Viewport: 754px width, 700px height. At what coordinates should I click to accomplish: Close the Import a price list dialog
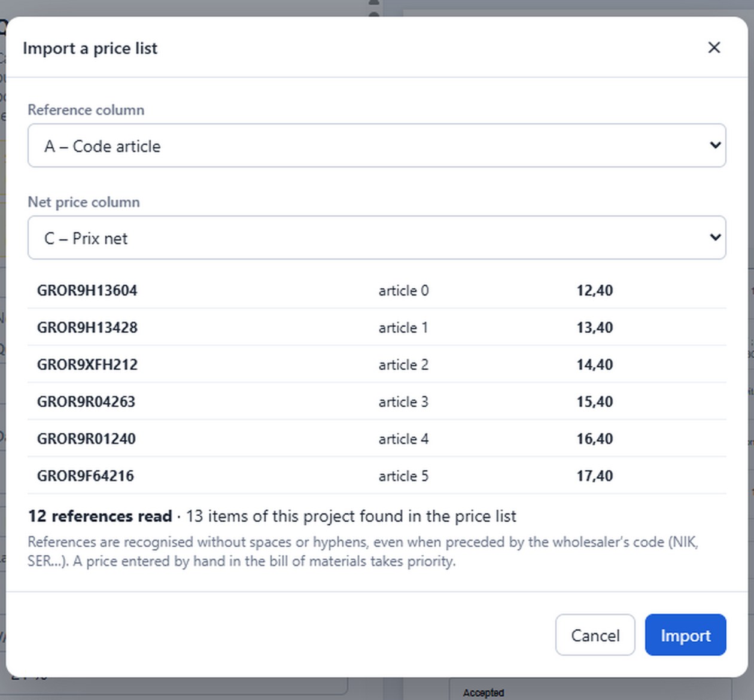(714, 48)
